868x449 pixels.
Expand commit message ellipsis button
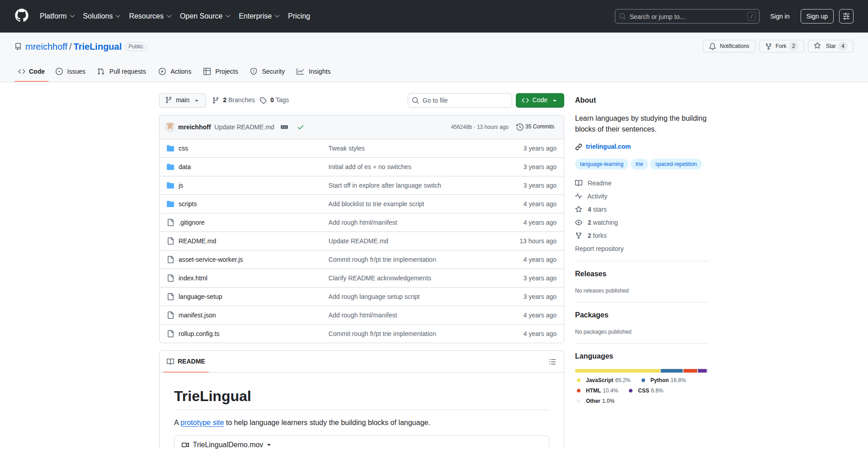[284, 127]
